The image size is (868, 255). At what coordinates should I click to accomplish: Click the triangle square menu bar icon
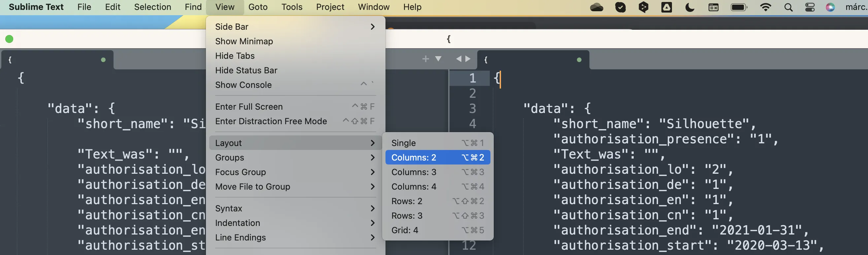(x=666, y=7)
